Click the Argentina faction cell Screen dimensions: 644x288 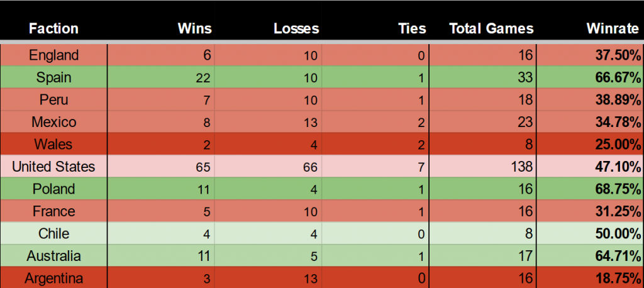pos(53,278)
